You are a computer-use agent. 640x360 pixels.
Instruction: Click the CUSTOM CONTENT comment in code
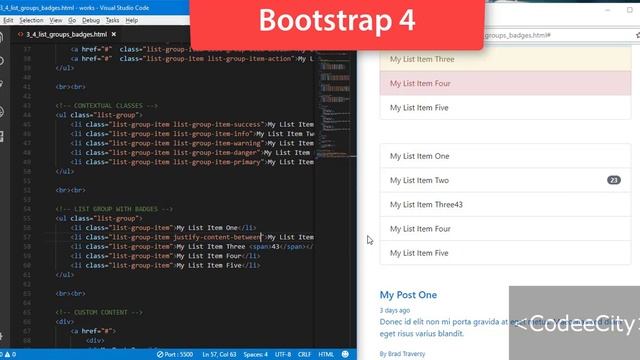[x=99, y=312]
